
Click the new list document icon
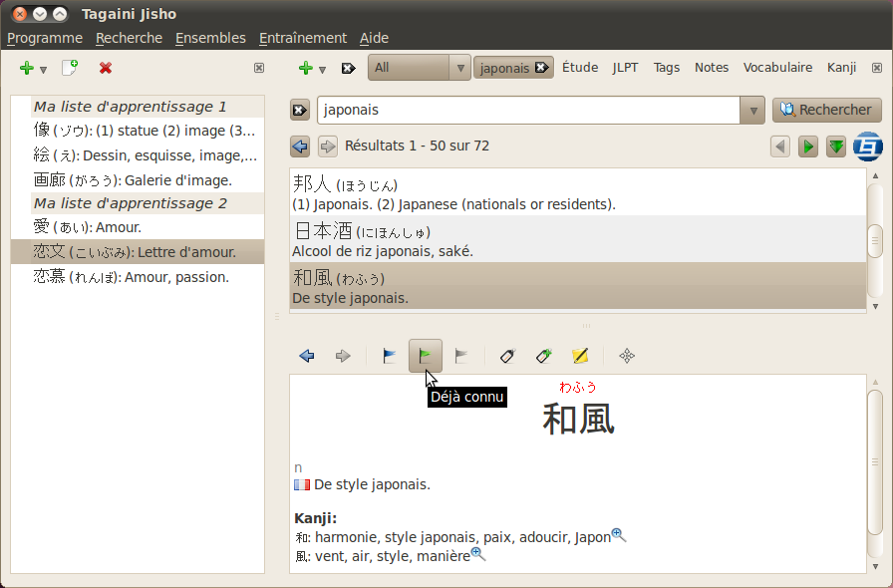(x=70, y=68)
